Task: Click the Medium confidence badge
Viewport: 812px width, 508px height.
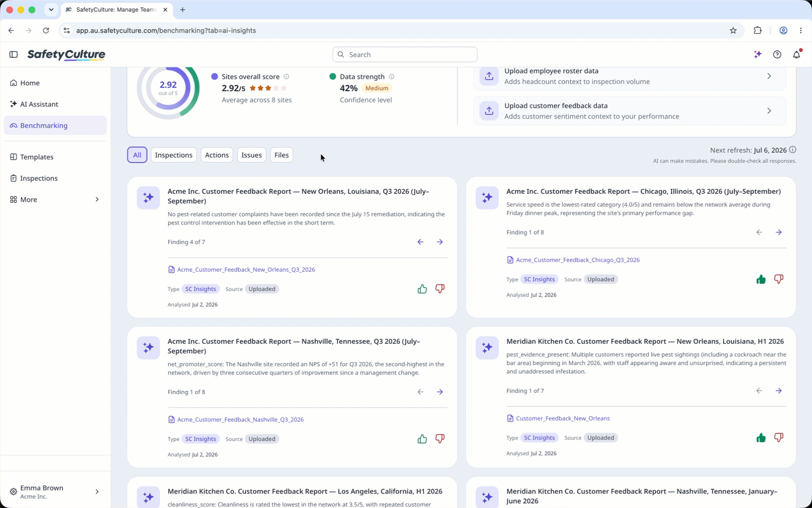Action: pos(377,88)
